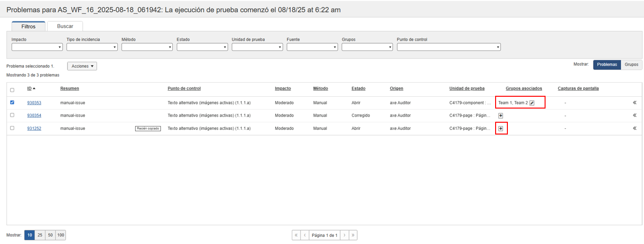
Task: Open issue link 931252
Action: tap(34, 128)
